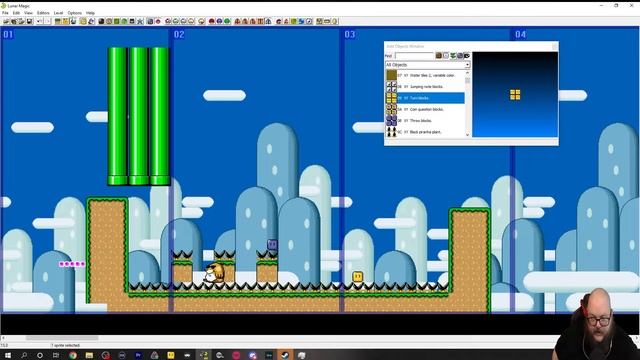Select Coin question blocks row

(x=425, y=109)
